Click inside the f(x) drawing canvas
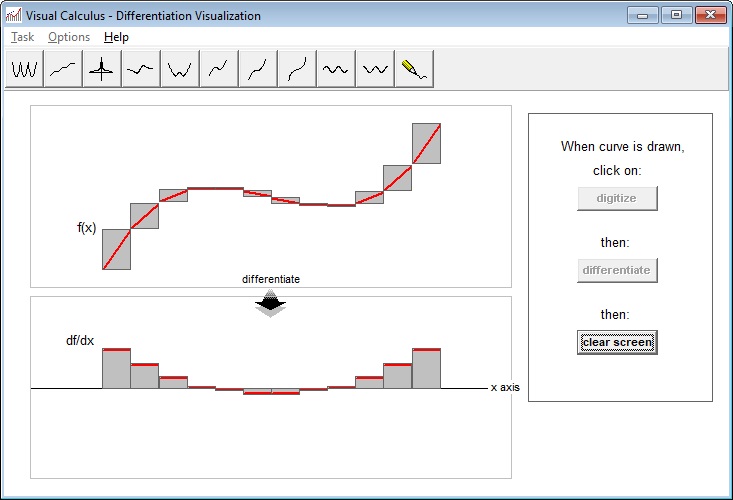Screen dimensions: 733x500 [x=271, y=196]
